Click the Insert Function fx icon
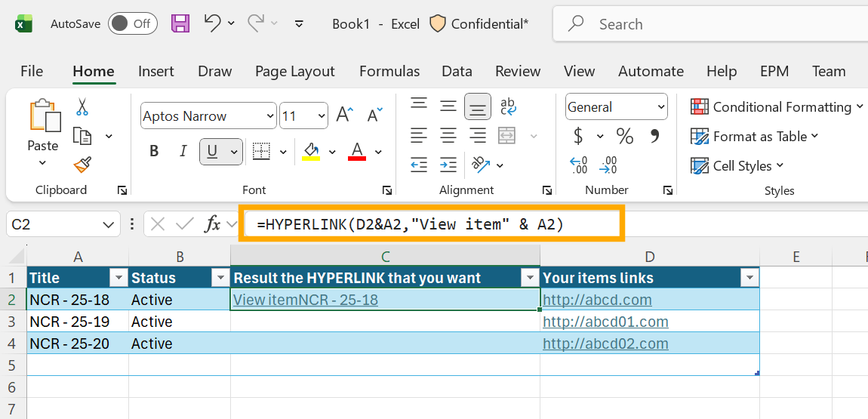 [212, 224]
